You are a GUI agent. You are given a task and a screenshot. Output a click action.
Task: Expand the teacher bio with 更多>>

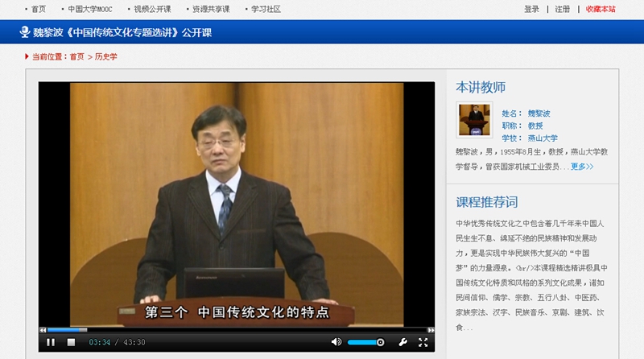pyautogui.click(x=582, y=167)
